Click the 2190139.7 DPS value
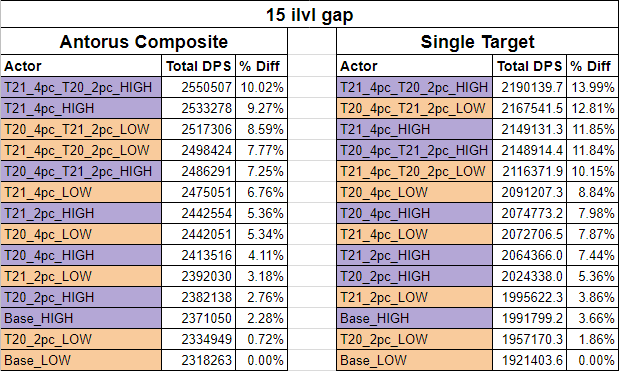The height and width of the screenshot is (371, 619). [x=529, y=87]
